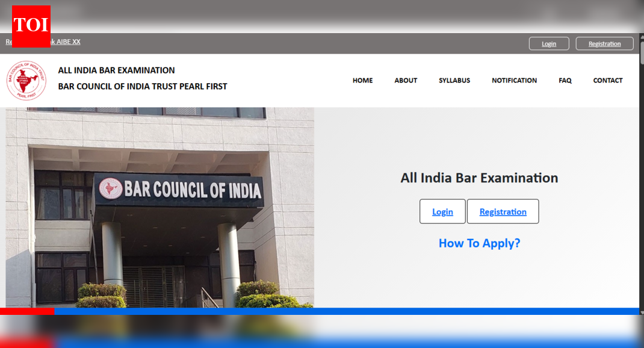Click the Login button in the top bar
Viewport: 644px width, 348px height.
click(548, 43)
